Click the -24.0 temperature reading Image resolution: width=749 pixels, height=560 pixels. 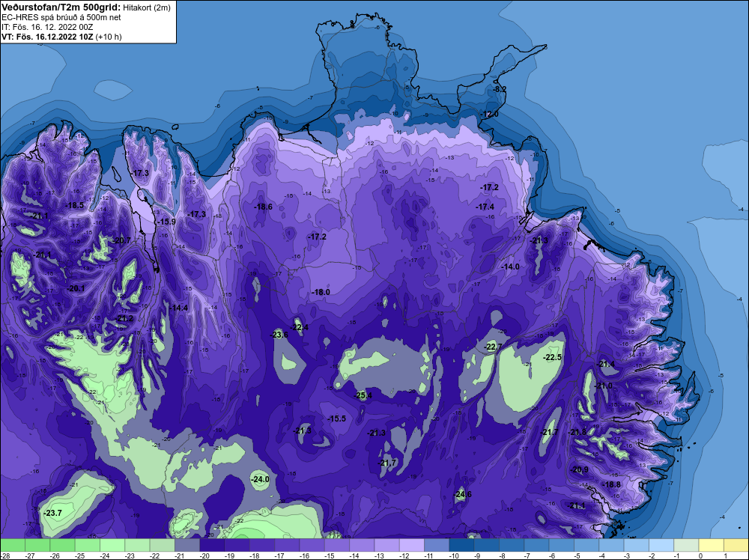[x=261, y=479]
